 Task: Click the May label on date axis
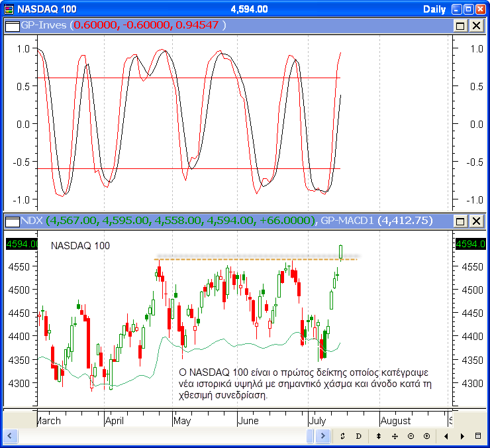(182, 421)
